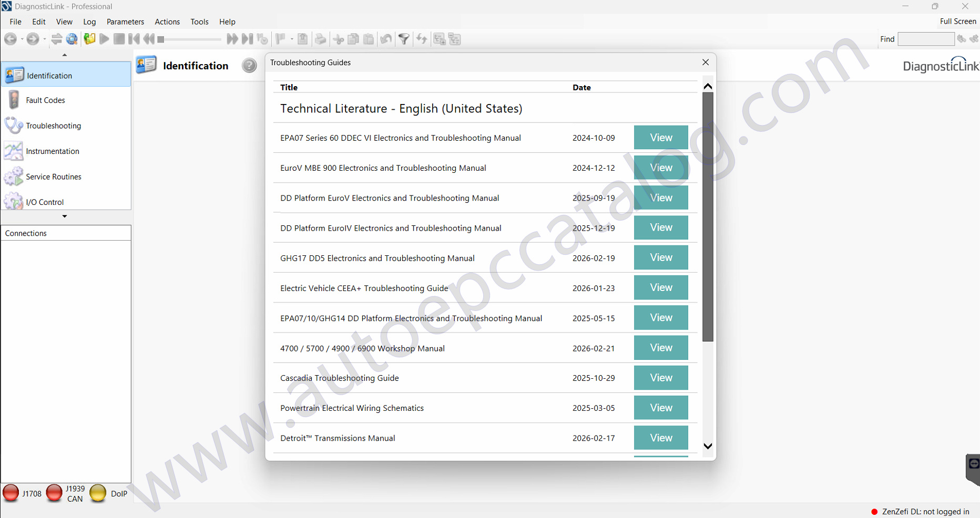Click the Identification help question mark

[249, 66]
